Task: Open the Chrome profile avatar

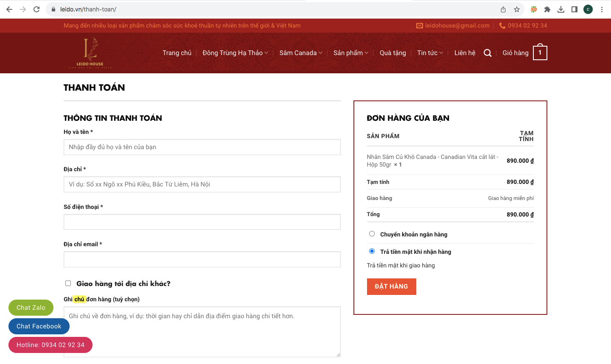Action: point(588,9)
